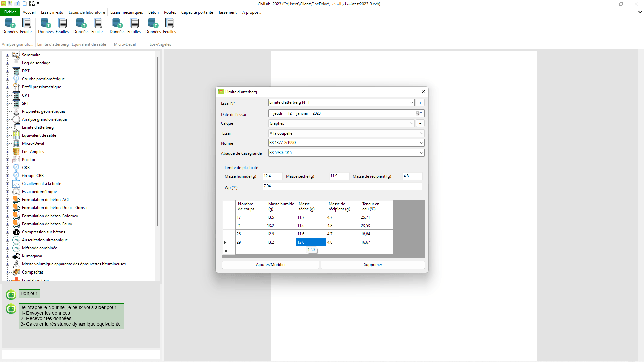The height and width of the screenshot is (362, 644).
Task: Open Données for Equivalent de sable group
Action: 81,26
